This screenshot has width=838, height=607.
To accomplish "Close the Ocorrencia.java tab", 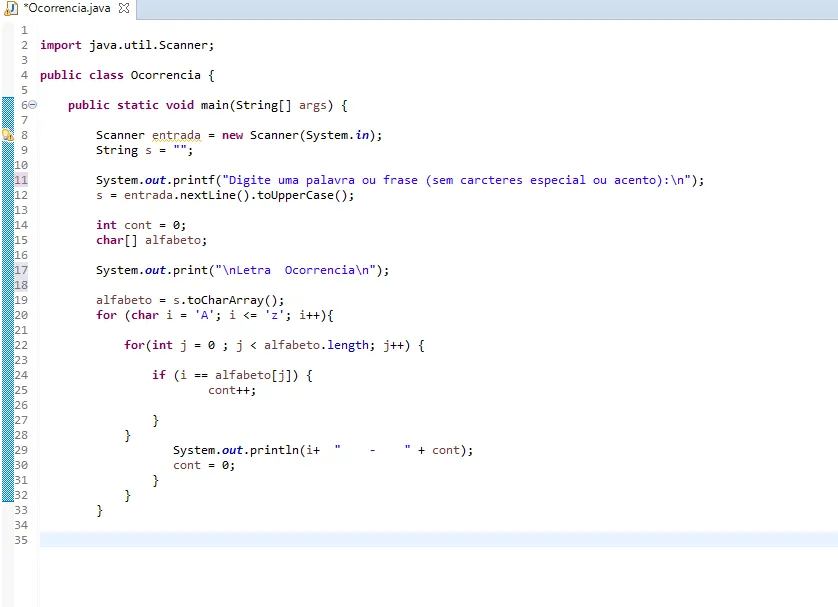I will [x=123, y=9].
